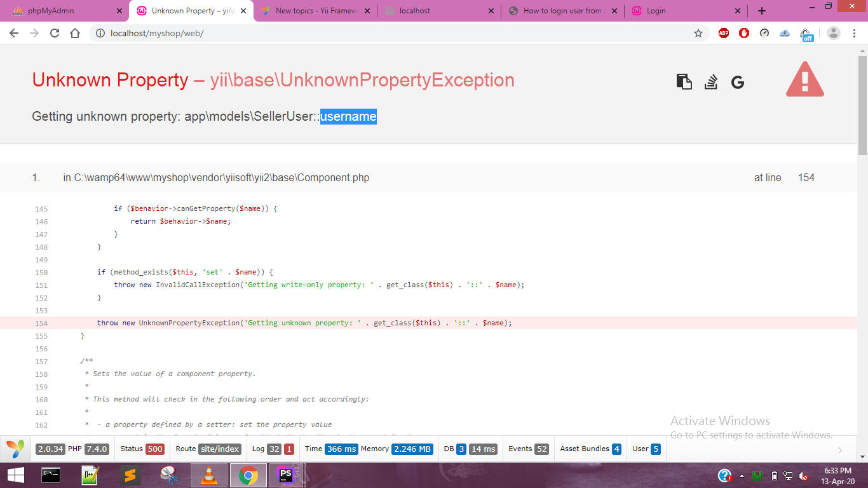This screenshot has width=868, height=488.
Task: Copy the stack trace with the clipboard icon
Action: coord(684,82)
